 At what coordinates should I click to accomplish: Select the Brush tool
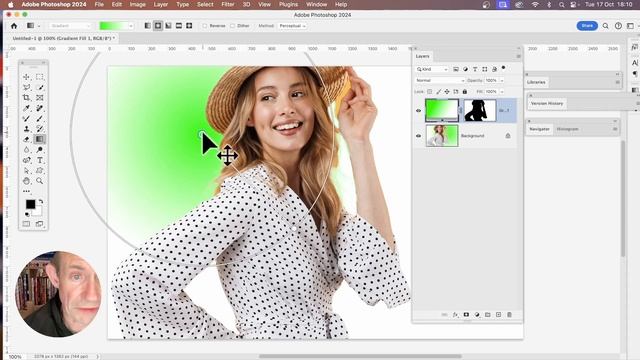tap(40, 118)
